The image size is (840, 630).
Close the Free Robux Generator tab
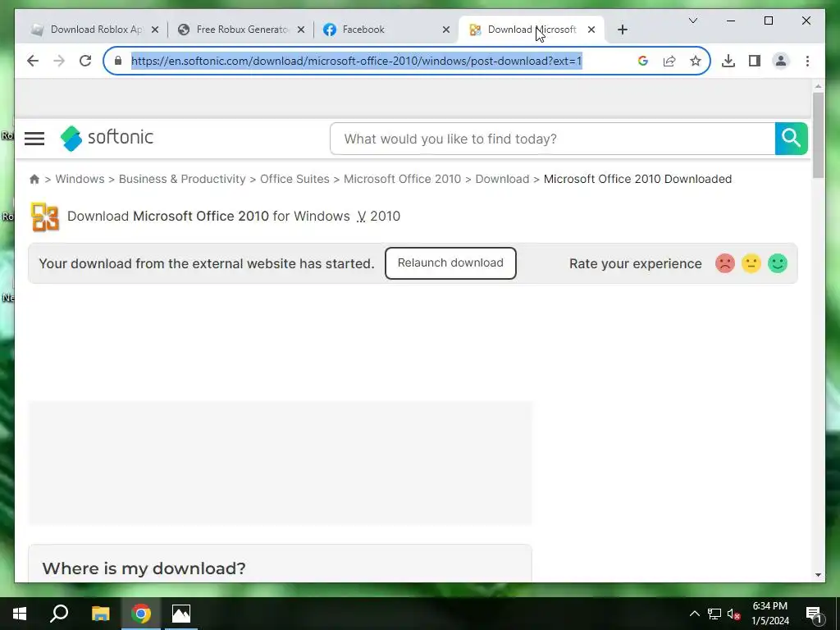click(300, 30)
